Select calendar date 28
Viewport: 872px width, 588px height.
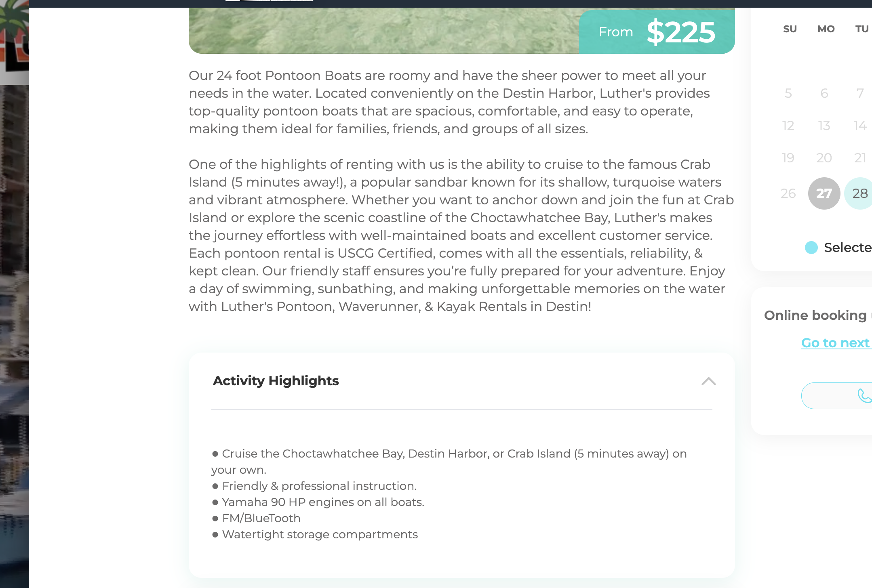[x=859, y=193]
